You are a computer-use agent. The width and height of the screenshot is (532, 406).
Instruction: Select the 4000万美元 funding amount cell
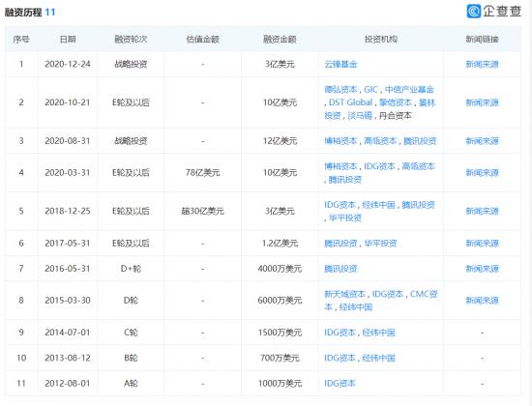(x=280, y=269)
